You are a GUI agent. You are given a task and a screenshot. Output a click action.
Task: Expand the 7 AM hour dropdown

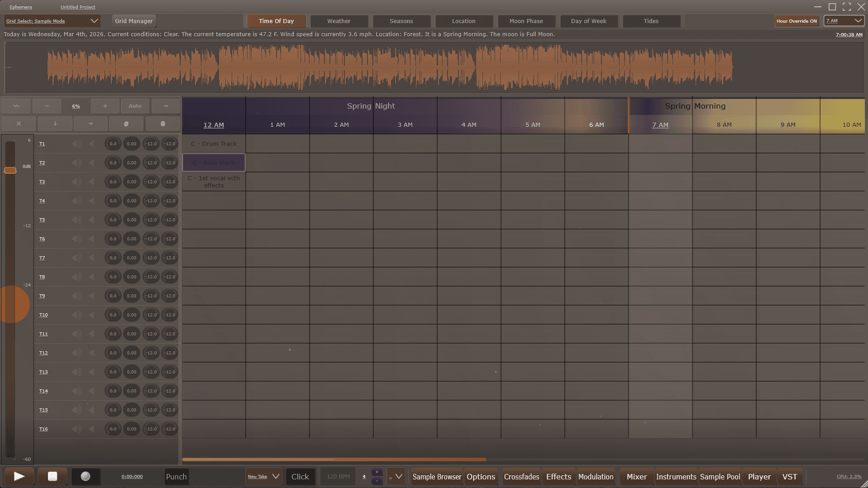tap(844, 21)
